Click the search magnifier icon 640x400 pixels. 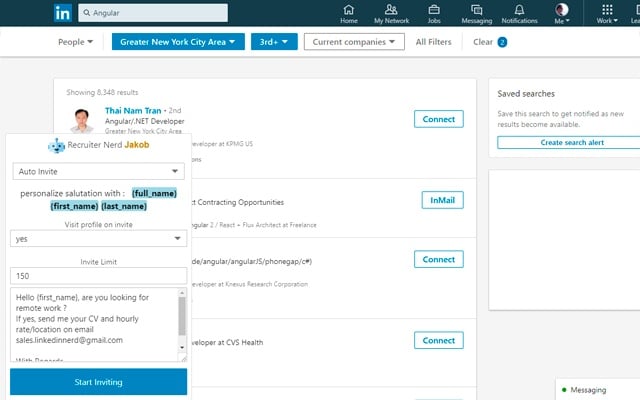tap(87, 13)
